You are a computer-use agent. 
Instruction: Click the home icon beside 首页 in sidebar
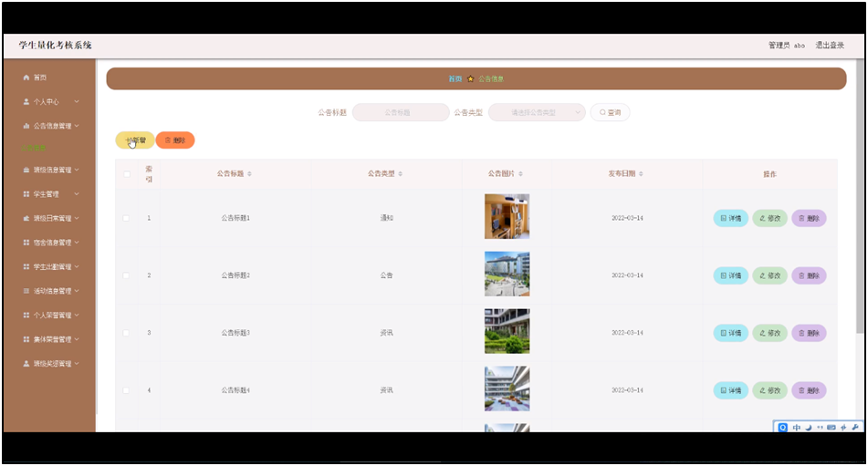click(26, 78)
